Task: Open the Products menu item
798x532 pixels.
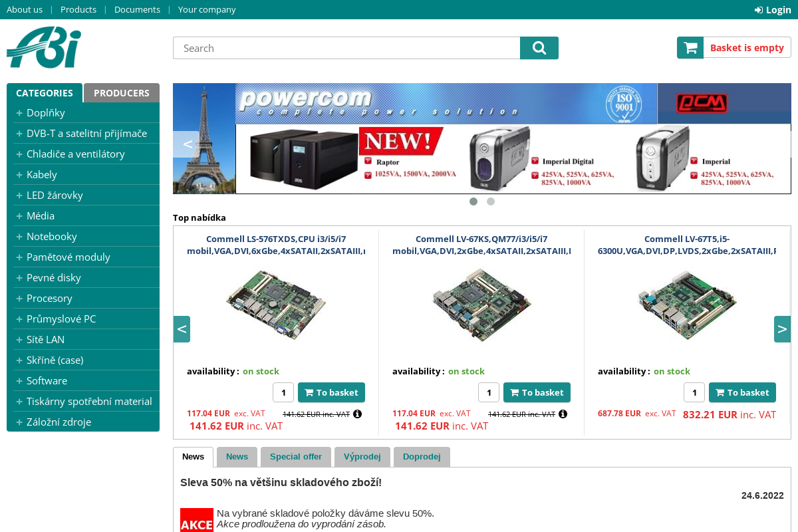Action: pyautogui.click(x=78, y=9)
